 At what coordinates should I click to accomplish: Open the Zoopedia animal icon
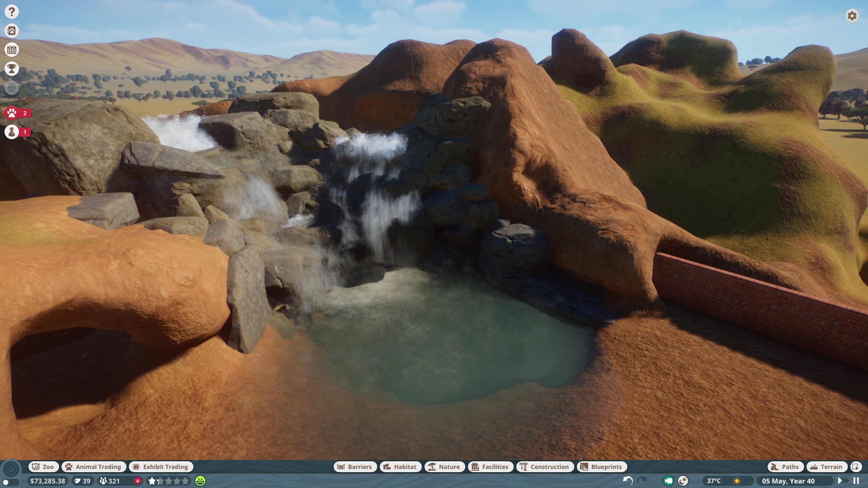[x=12, y=31]
